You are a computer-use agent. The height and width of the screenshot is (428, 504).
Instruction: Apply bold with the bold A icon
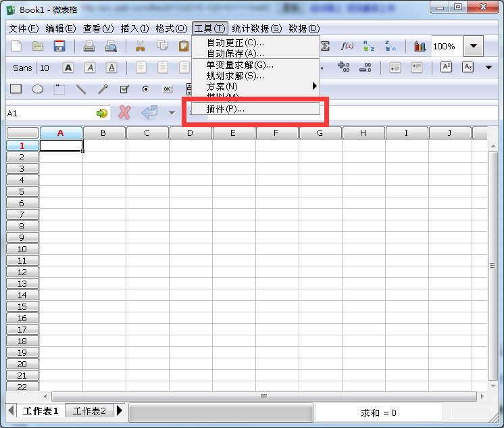(x=68, y=68)
